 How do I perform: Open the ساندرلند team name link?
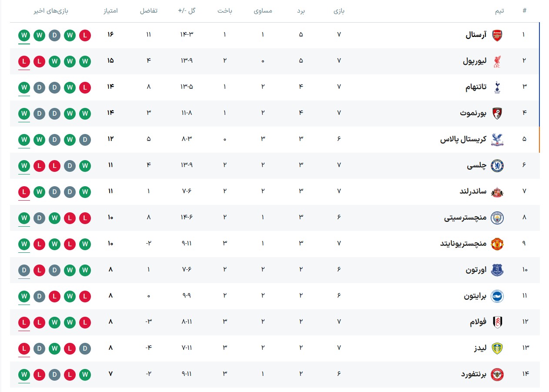click(473, 191)
